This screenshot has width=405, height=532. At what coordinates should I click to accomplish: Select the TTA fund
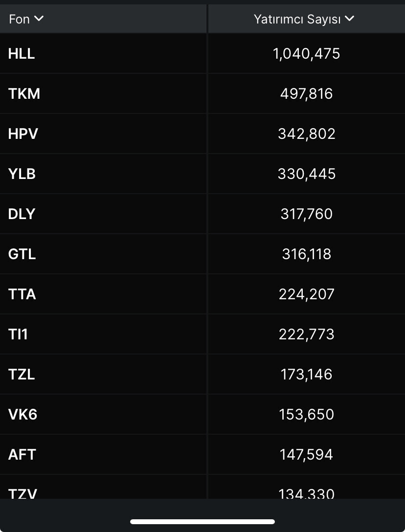pos(22,294)
